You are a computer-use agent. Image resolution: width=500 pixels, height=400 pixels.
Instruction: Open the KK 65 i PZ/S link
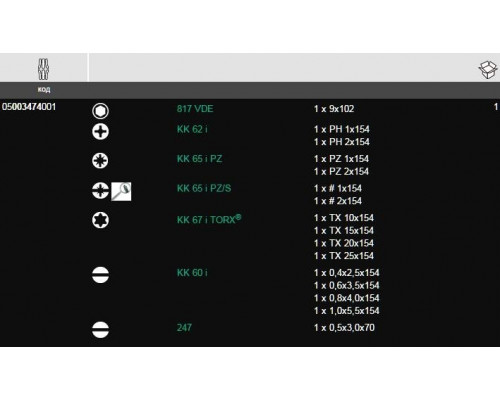[204, 188]
